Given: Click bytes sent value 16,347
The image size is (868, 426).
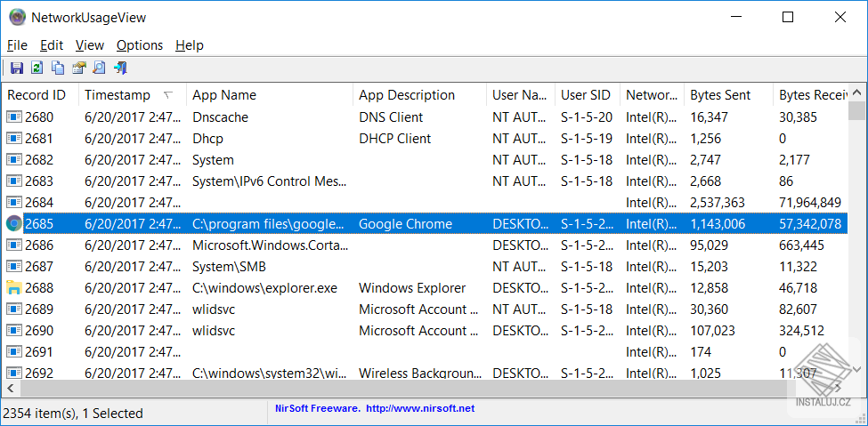Looking at the screenshot, I should 710,117.
